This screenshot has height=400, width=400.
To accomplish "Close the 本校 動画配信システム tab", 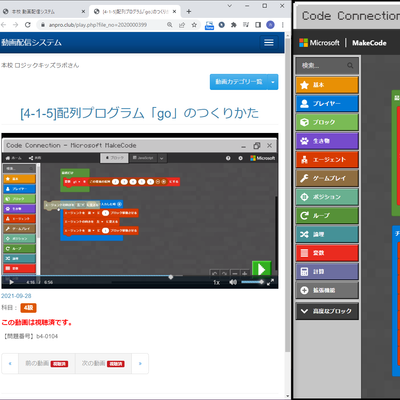I will [83, 12].
